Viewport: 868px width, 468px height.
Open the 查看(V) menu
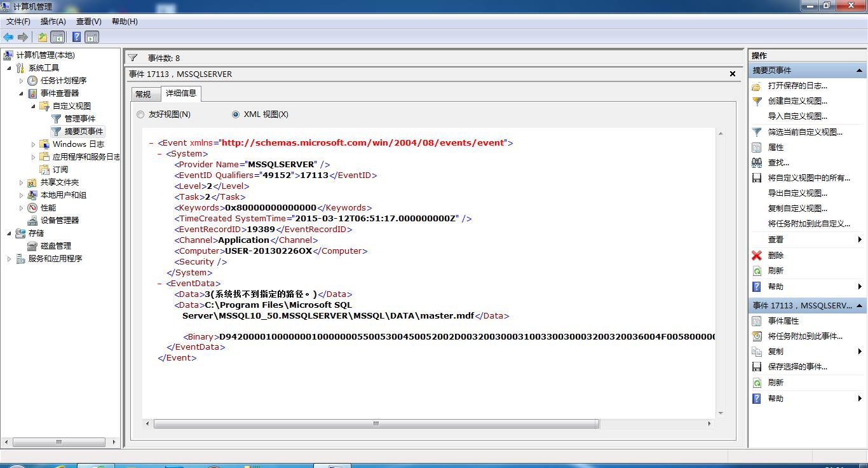pos(88,22)
